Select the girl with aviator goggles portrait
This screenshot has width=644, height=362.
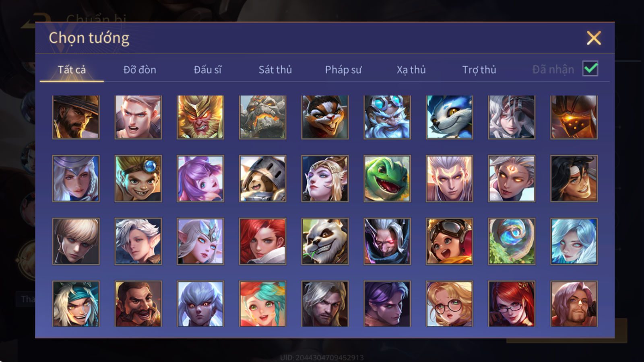pyautogui.click(x=449, y=241)
